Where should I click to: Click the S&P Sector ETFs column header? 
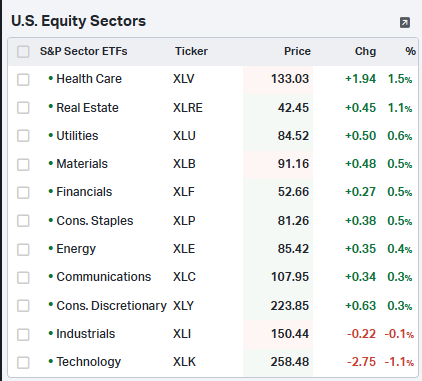pyautogui.click(x=84, y=51)
